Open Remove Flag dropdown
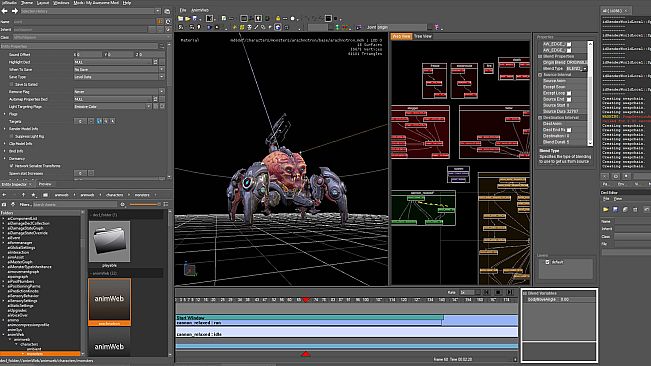The width and height of the screenshot is (651, 366). [162, 92]
